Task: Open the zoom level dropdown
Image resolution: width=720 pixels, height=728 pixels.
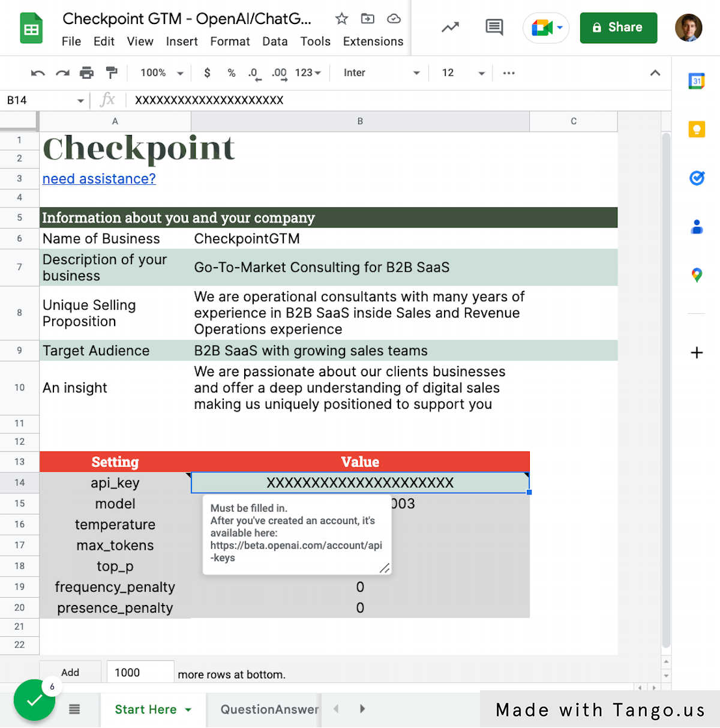Action: 161,73
